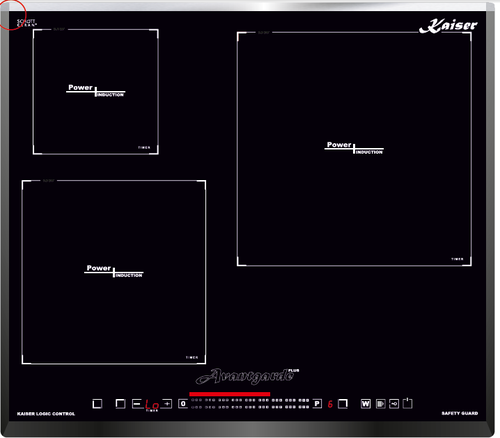Tap the timer minus button
The width and height of the screenshot is (500, 438).
point(137,404)
